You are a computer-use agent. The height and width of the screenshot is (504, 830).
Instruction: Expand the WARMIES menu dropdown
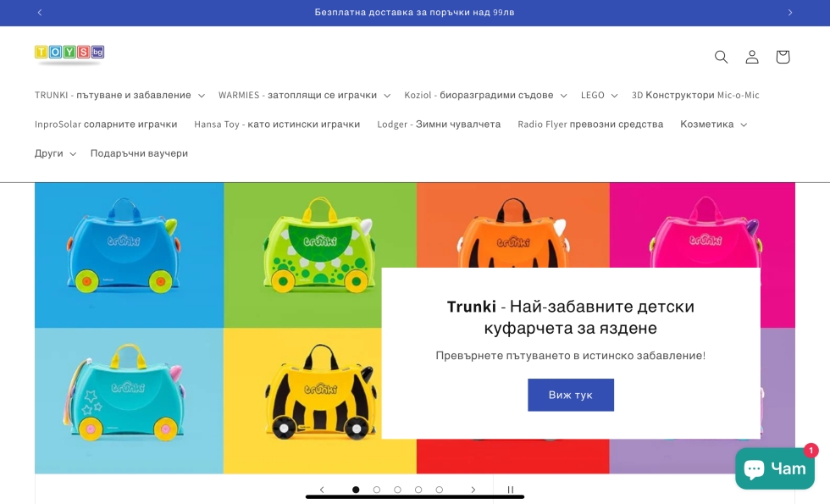304,95
